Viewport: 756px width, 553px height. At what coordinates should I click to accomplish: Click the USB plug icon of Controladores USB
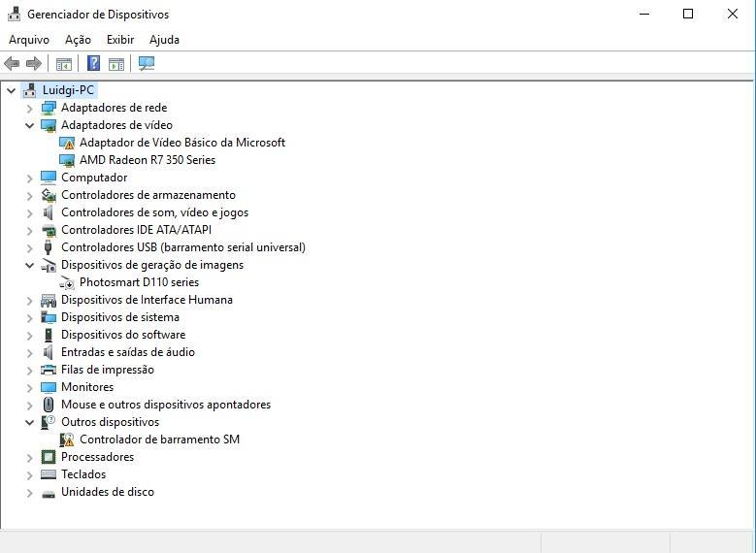point(48,247)
